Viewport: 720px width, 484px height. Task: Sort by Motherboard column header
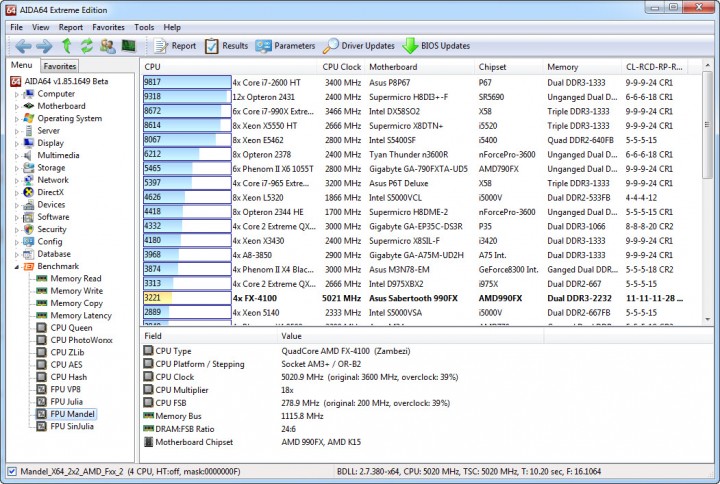tap(420, 67)
